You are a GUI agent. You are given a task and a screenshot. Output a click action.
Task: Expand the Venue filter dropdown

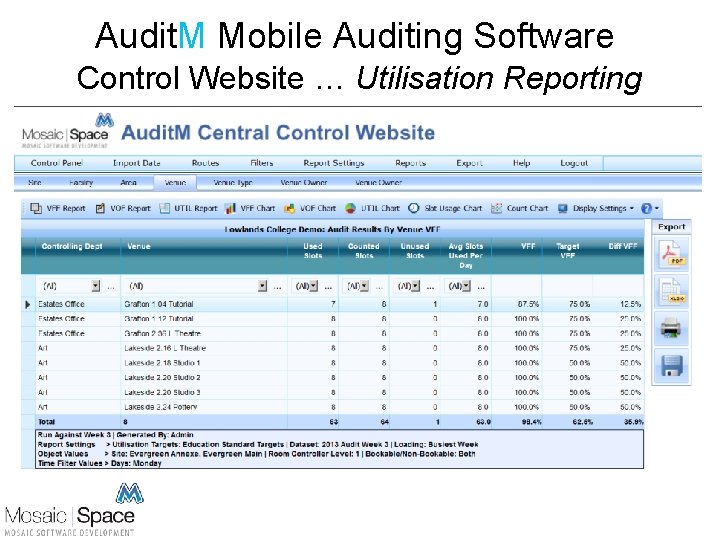point(262,286)
